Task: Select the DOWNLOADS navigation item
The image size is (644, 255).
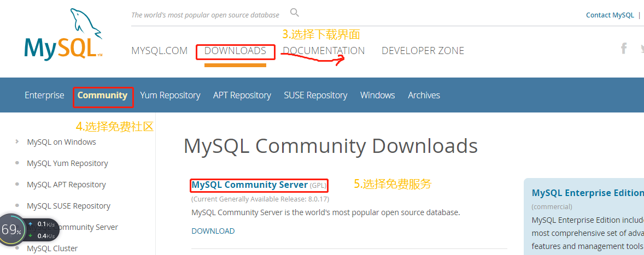Action: pos(235,51)
